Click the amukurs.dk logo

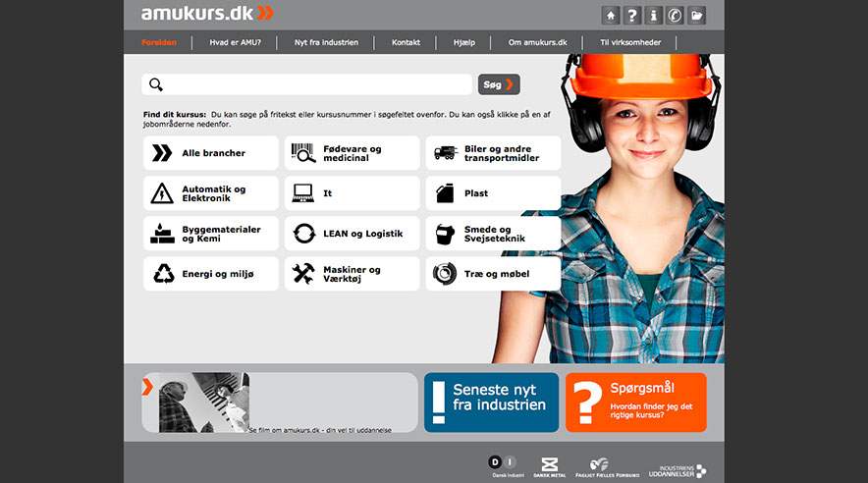[207, 14]
